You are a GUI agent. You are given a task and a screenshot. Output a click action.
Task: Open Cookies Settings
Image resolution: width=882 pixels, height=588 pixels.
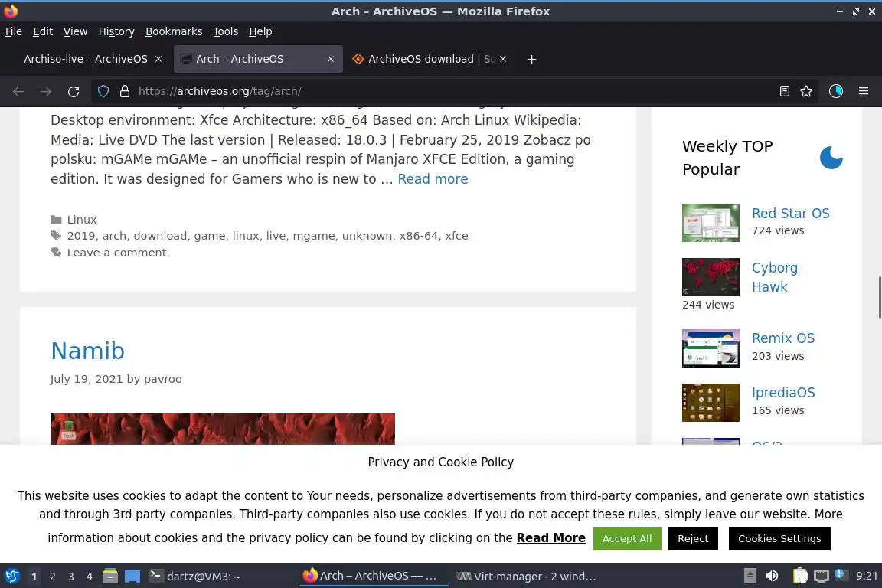point(779,538)
